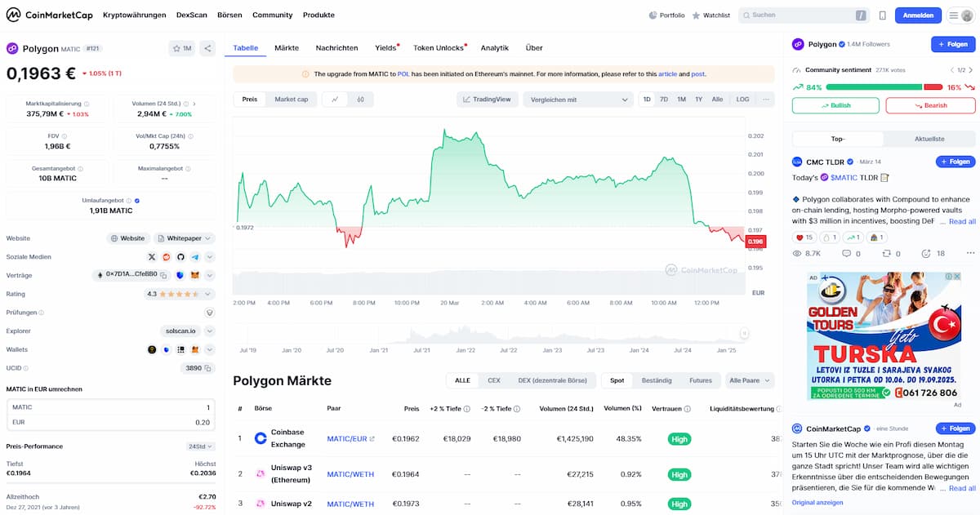
Task: Toggle LOG scale on the price chart
Action: point(742,100)
